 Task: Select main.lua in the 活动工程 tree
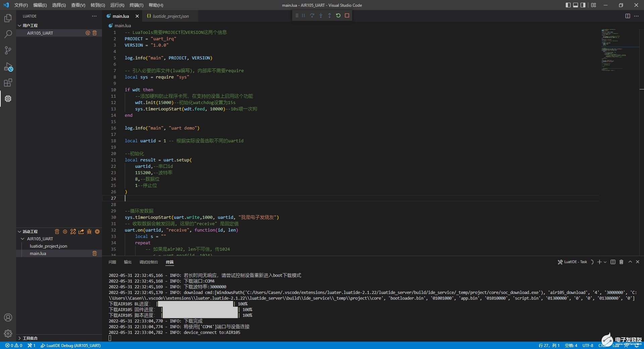point(38,253)
